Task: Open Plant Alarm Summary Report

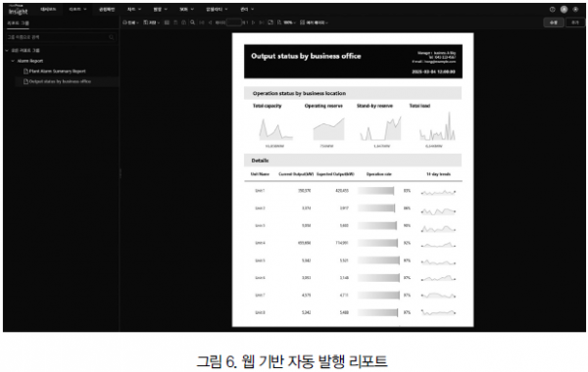Action: 57,71
